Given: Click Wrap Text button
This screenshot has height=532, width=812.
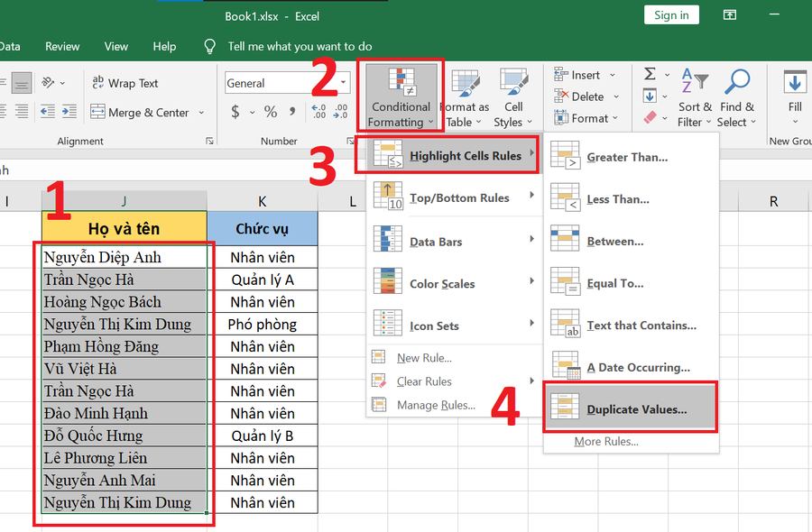Looking at the screenshot, I should 125,83.
